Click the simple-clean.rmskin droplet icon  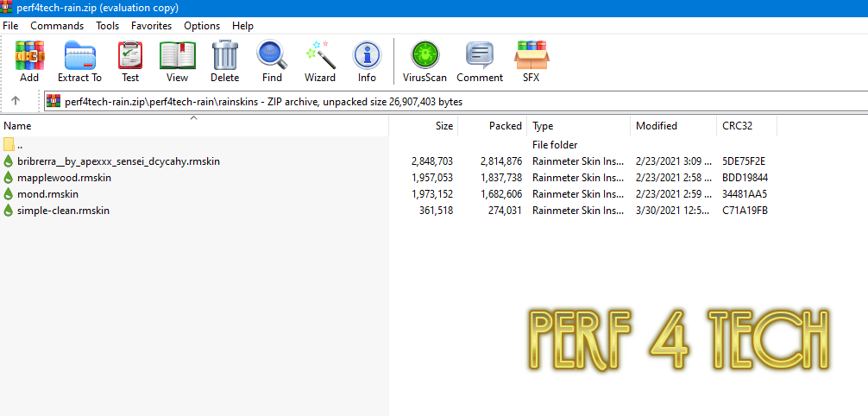(x=9, y=211)
